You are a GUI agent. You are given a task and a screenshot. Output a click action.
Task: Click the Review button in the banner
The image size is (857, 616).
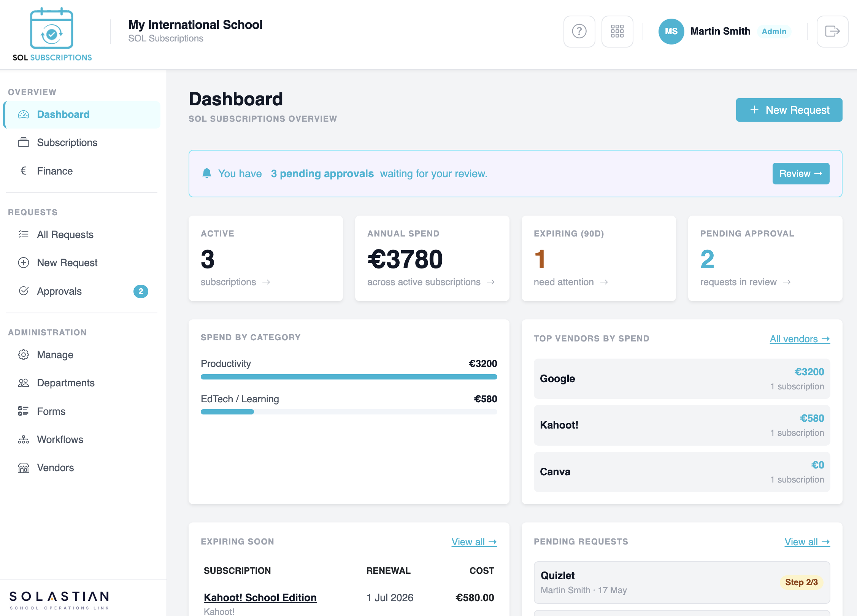[x=801, y=174]
